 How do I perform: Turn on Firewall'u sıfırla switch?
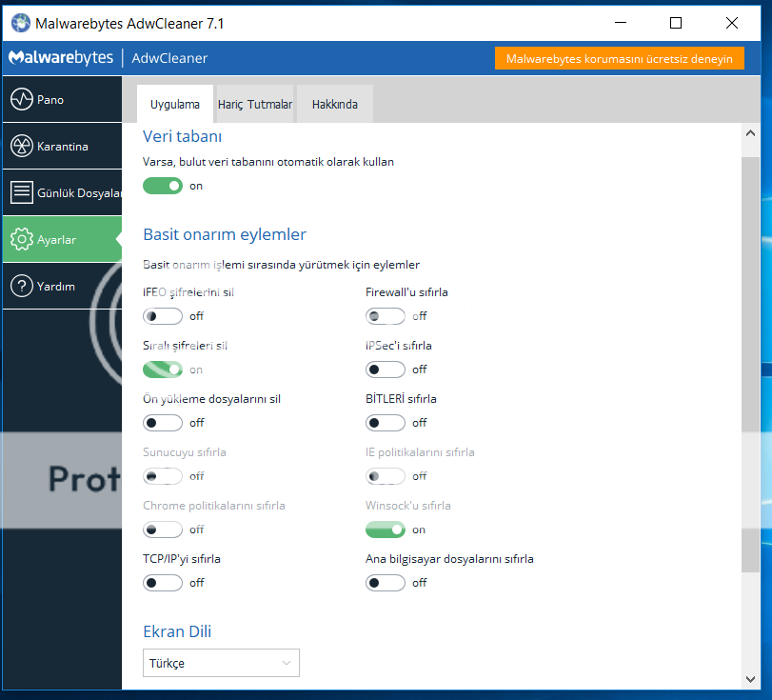pyautogui.click(x=386, y=316)
